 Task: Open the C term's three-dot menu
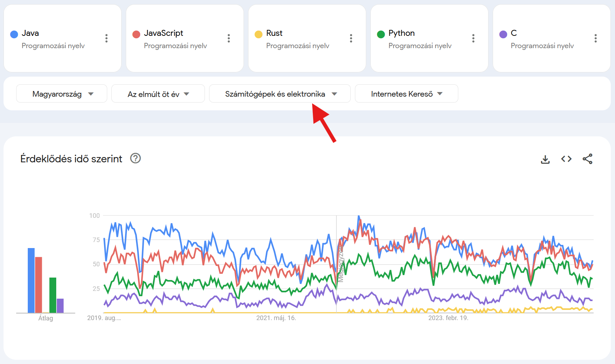coord(596,38)
